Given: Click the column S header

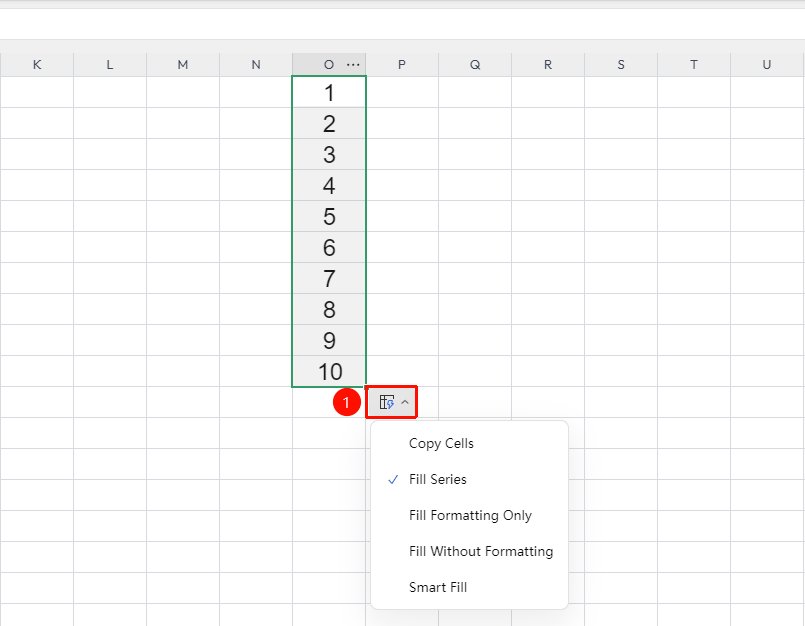Looking at the screenshot, I should [x=621, y=65].
